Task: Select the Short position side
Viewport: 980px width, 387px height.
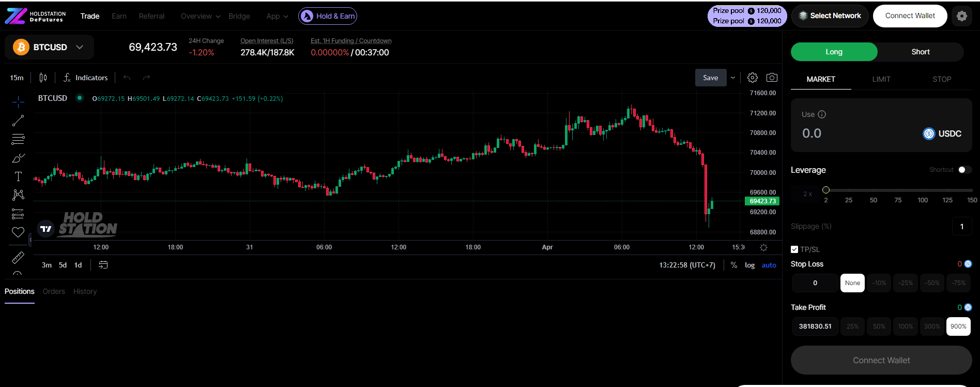Action: pyautogui.click(x=921, y=52)
